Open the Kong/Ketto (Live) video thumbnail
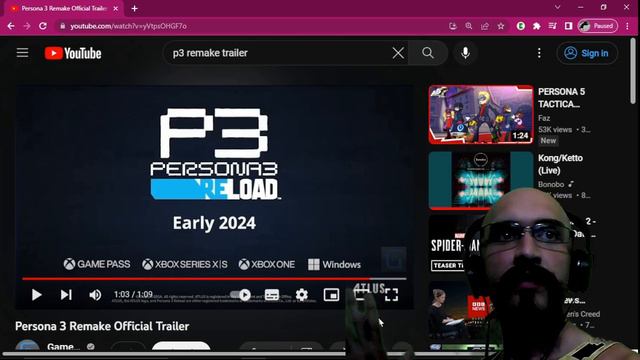 click(481, 180)
